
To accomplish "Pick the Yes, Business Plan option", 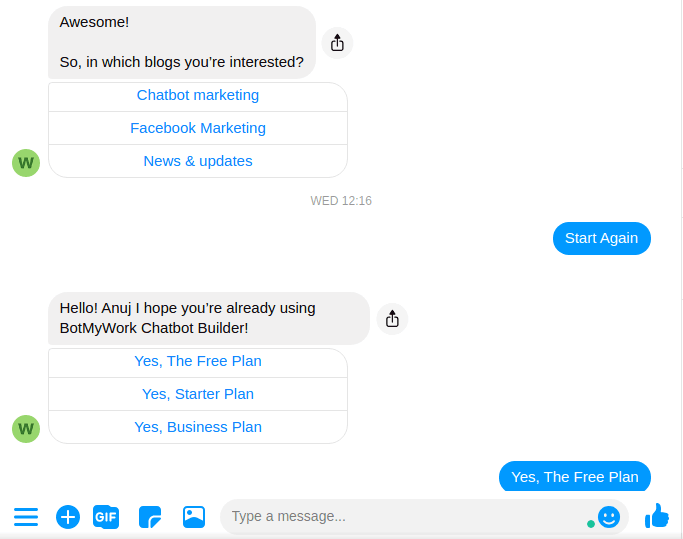I will [198, 427].
